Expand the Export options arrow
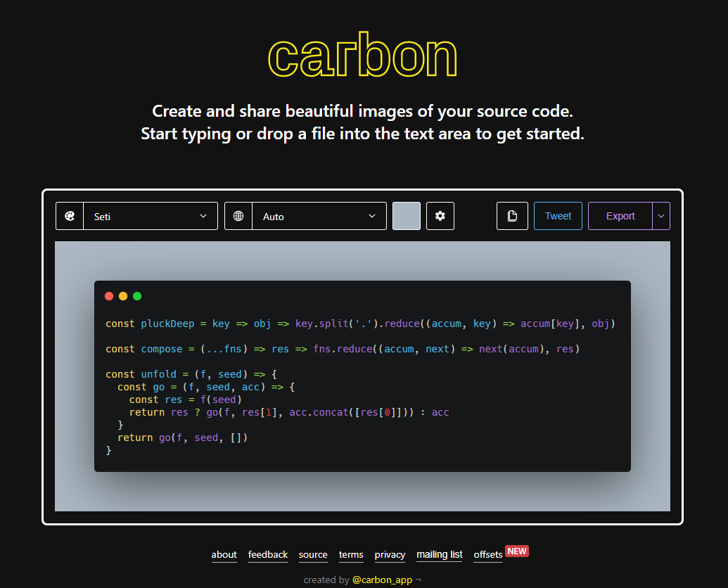Image resolution: width=728 pixels, height=588 pixels. coord(661,216)
